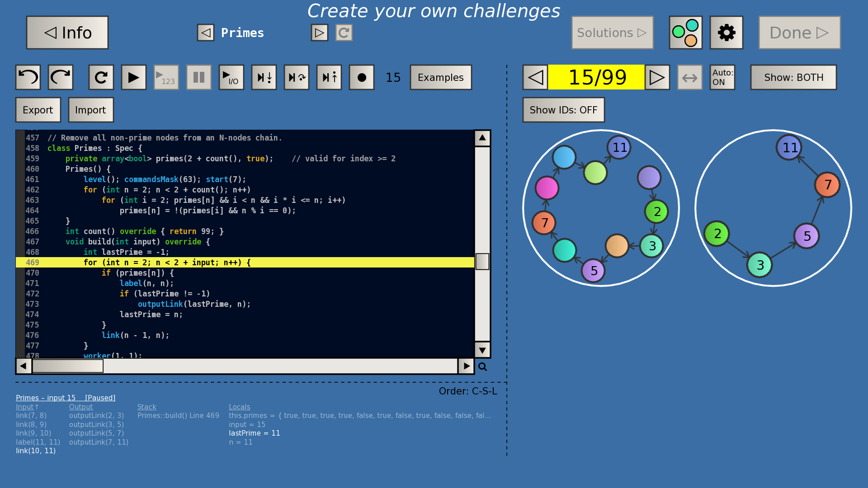Click the 'n = 11' local variable
This screenshot has height=488, width=868.
coord(241,442)
